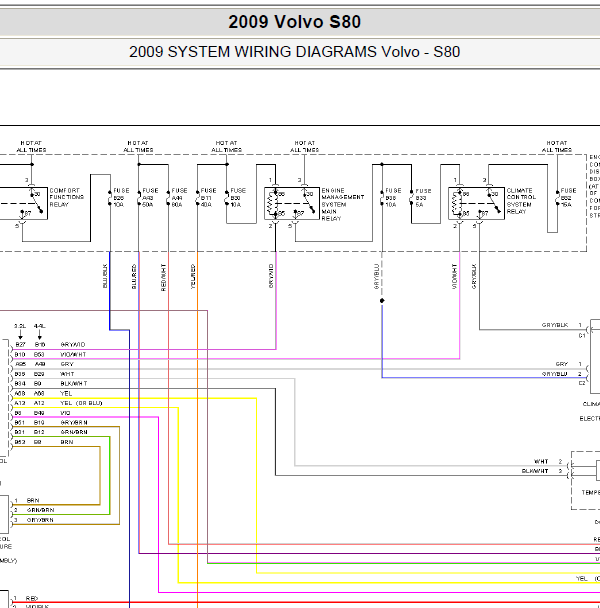Click the horizontal 'GRY/BLK' label at connector C1

pyautogui.click(x=555, y=325)
